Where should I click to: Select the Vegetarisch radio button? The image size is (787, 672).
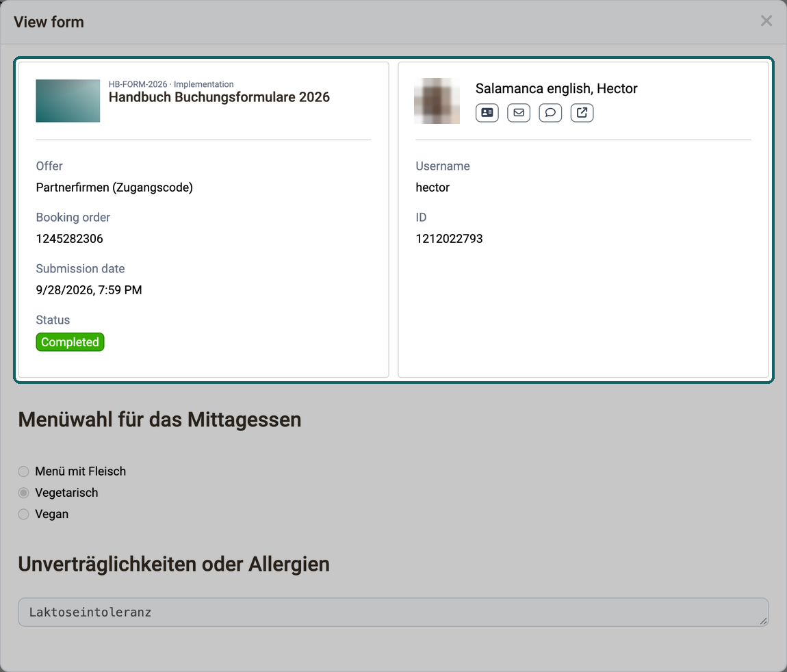click(23, 493)
